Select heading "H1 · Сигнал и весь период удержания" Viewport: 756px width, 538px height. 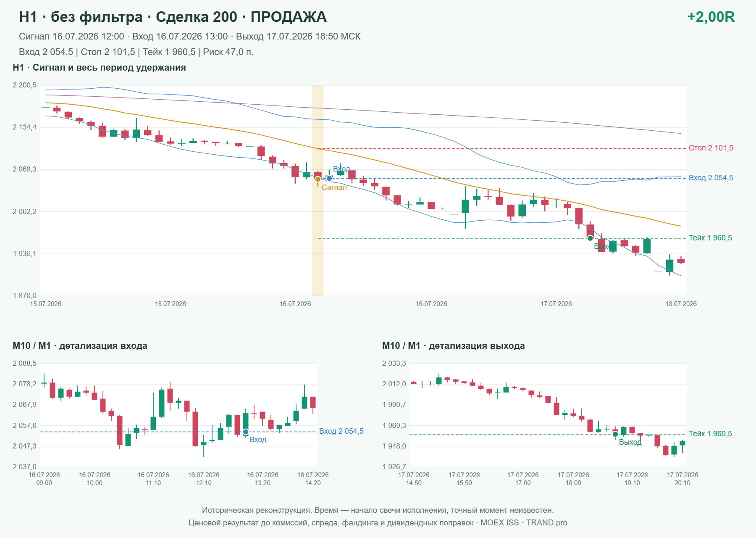tap(99, 68)
